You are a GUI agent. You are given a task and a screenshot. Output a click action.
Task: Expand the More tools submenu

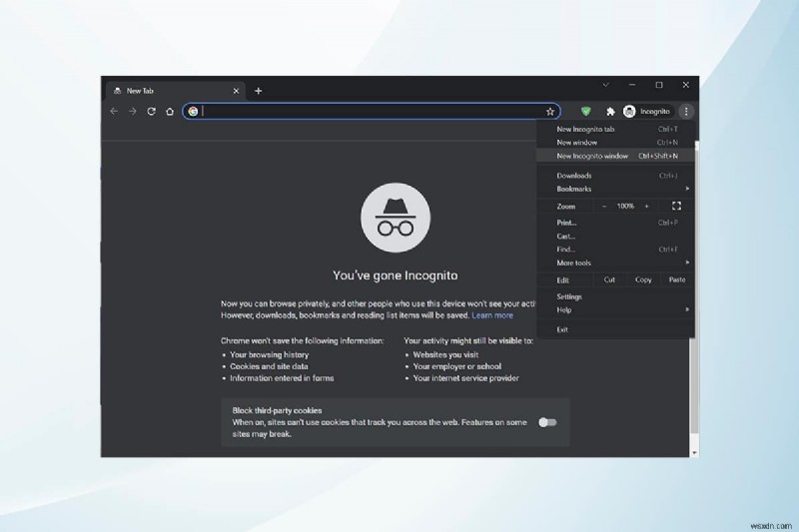tap(615, 263)
